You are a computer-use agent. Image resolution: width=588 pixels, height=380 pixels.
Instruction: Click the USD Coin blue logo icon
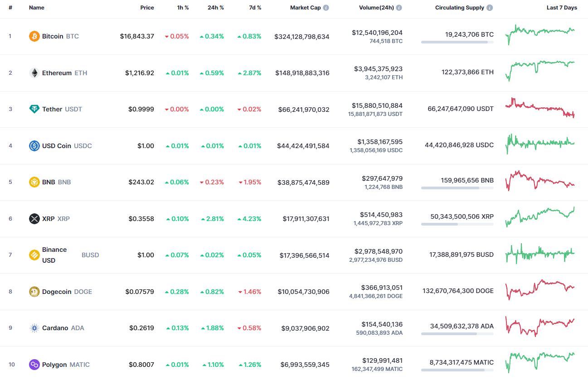tap(34, 146)
